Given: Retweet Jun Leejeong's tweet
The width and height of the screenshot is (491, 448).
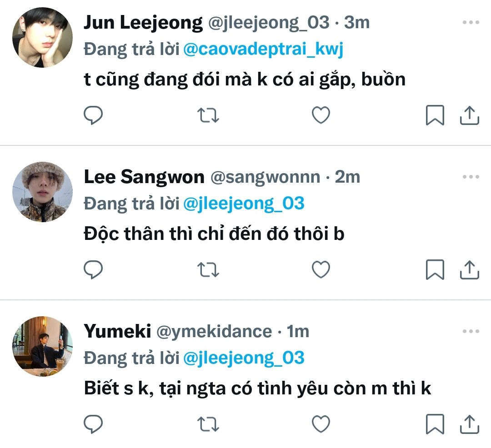Looking at the screenshot, I should (x=209, y=115).
